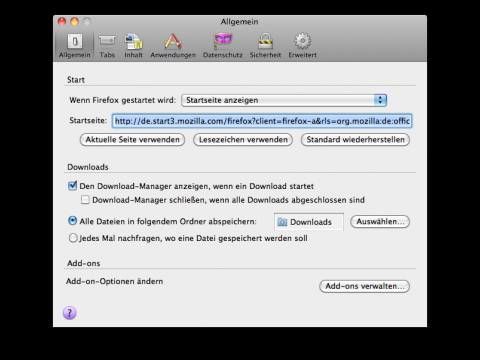480x360 pixels.
Task: Click the purple help question mark button
Action: click(x=70, y=313)
